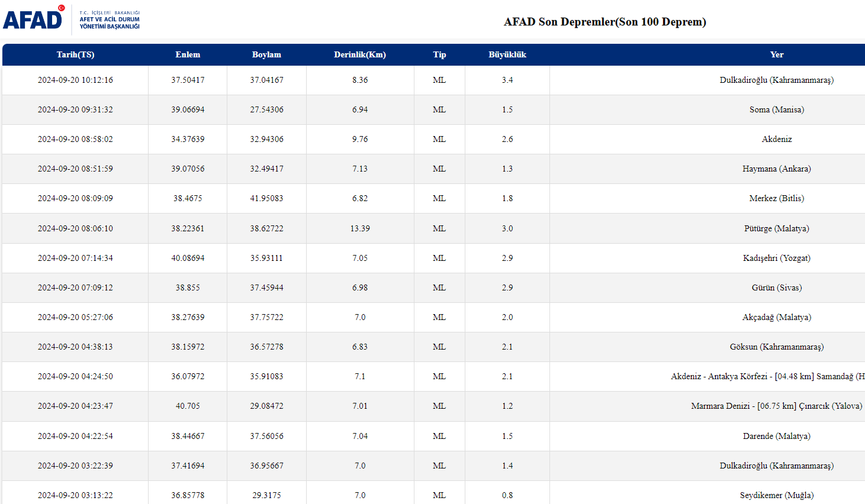Select date 2024-09-20 08:09:09
This screenshot has width=865, height=504.
tap(75, 198)
